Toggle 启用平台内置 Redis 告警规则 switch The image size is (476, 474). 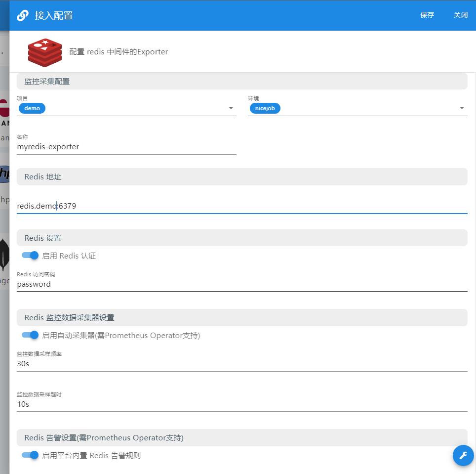(30, 455)
